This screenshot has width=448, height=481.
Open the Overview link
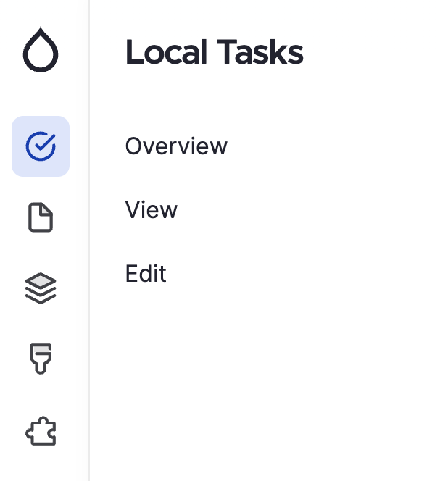176,146
